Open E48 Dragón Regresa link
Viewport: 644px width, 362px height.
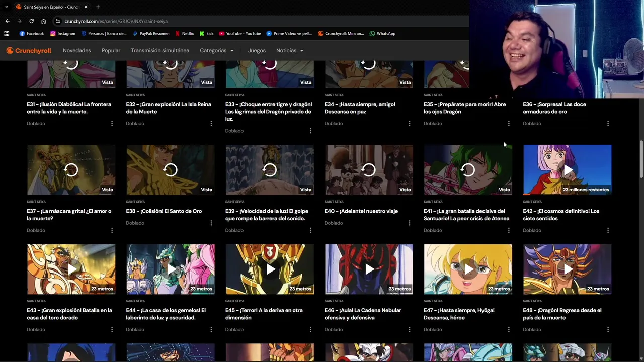pyautogui.click(x=562, y=314)
